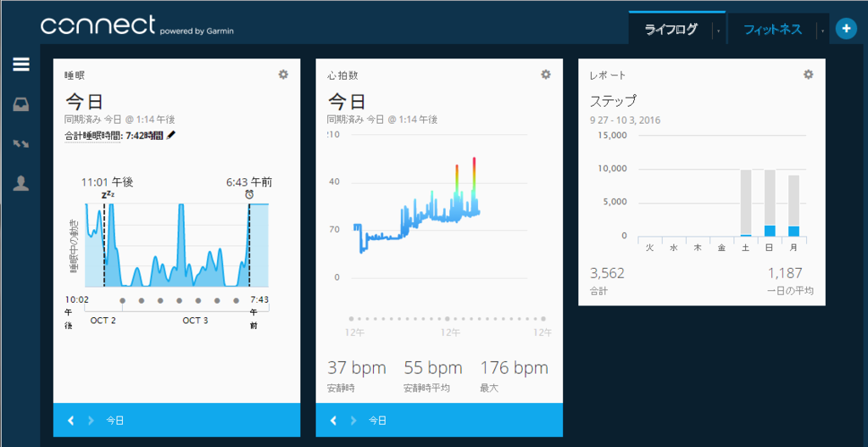
Task: Click 今日 label in the heart rate footer
Action: click(x=377, y=421)
